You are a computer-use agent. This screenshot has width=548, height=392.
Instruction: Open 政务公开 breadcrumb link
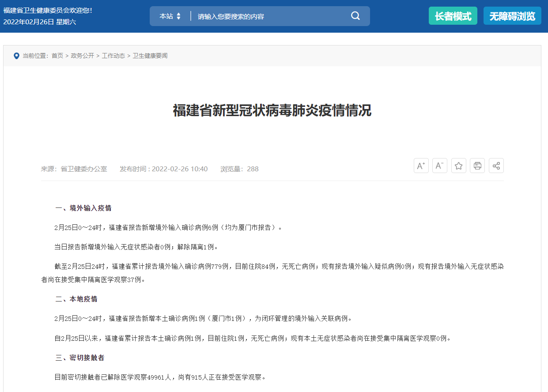pyautogui.click(x=83, y=56)
